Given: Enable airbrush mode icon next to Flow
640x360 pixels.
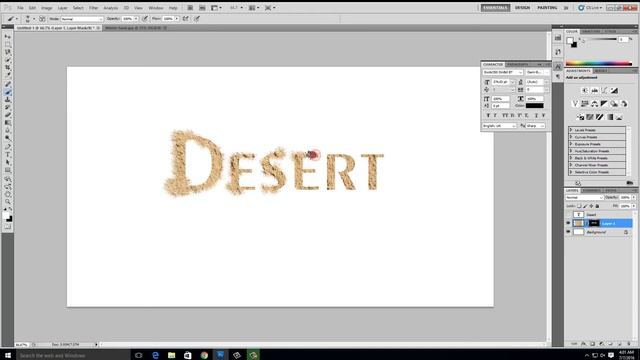Looking at the screenshot, I should pos(186,19).
